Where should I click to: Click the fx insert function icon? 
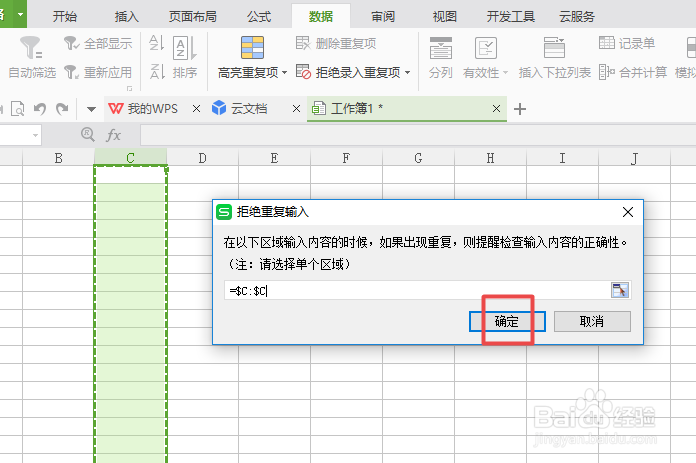[114, 135]
